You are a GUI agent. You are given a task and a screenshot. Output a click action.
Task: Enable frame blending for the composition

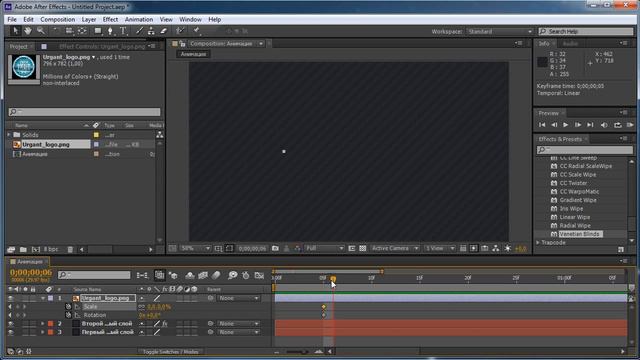[203, 276]
